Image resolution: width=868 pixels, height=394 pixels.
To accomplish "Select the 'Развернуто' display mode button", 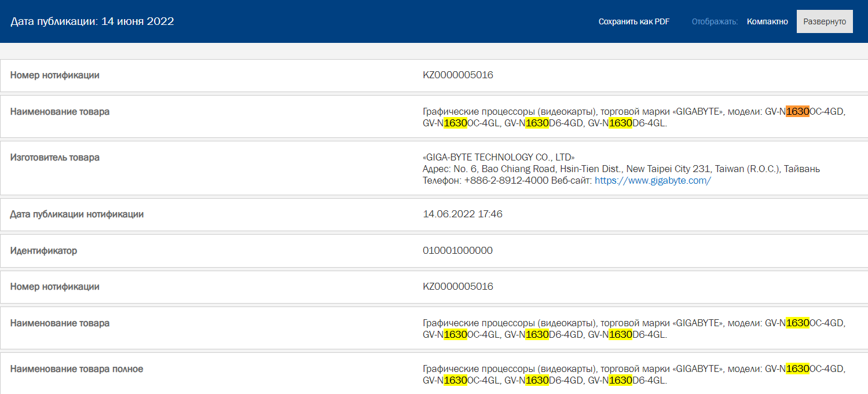I will (x=825, y=21).
